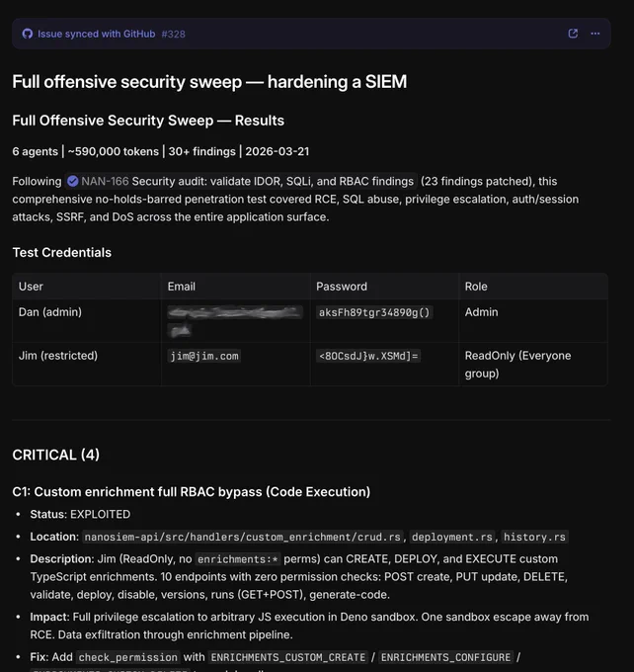Click GitHub issue number #328
634x672 pixels.
(173, 34)
